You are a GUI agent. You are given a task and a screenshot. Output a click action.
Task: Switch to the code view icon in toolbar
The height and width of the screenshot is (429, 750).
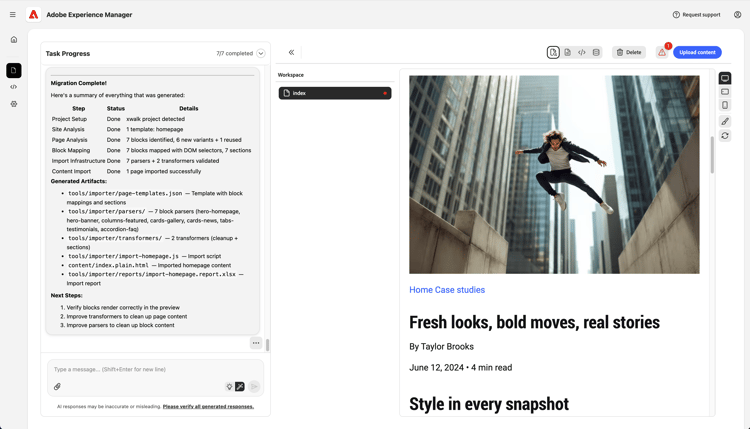(x=582, y=53)
